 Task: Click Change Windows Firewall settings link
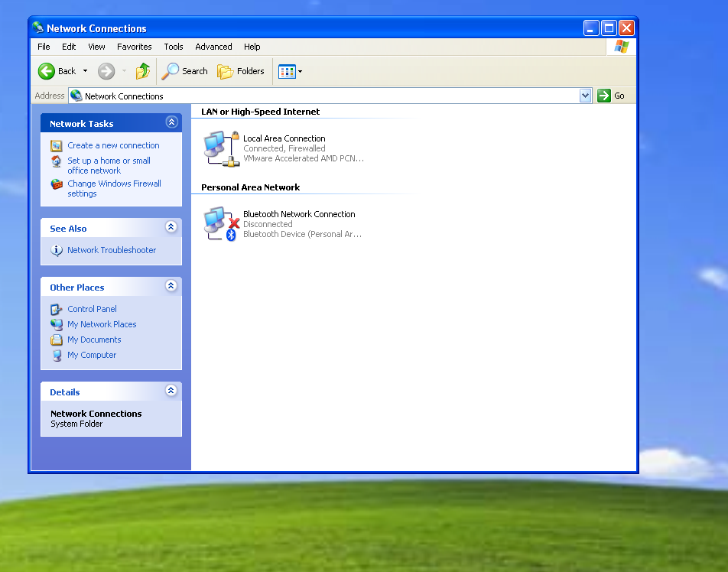point(114,189)
